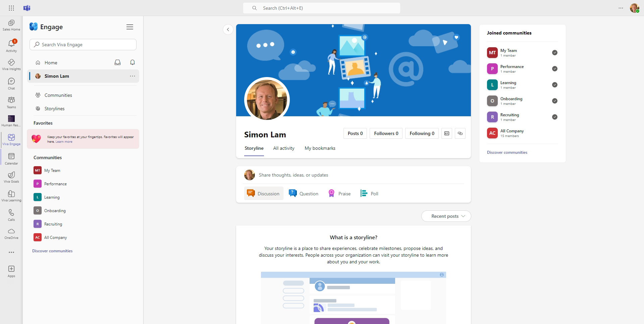
Task: Toggle Performance joined checkmark
Action: (555, 69)
